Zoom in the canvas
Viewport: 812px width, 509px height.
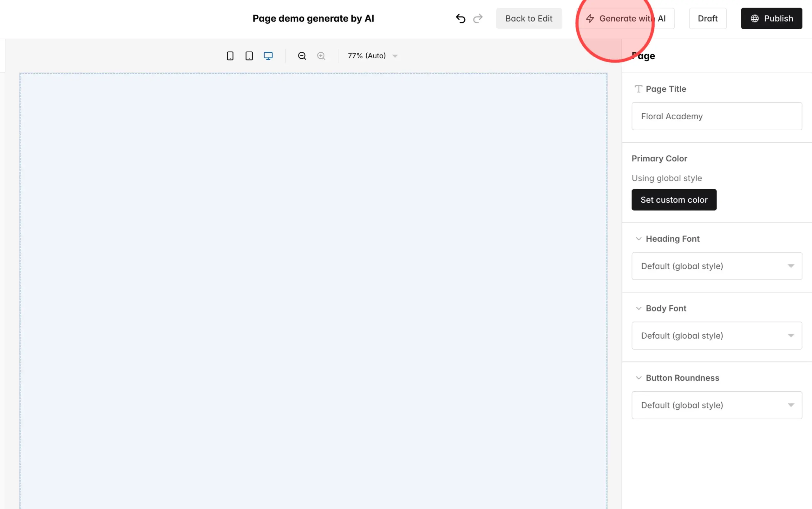[x=321, y=56]
